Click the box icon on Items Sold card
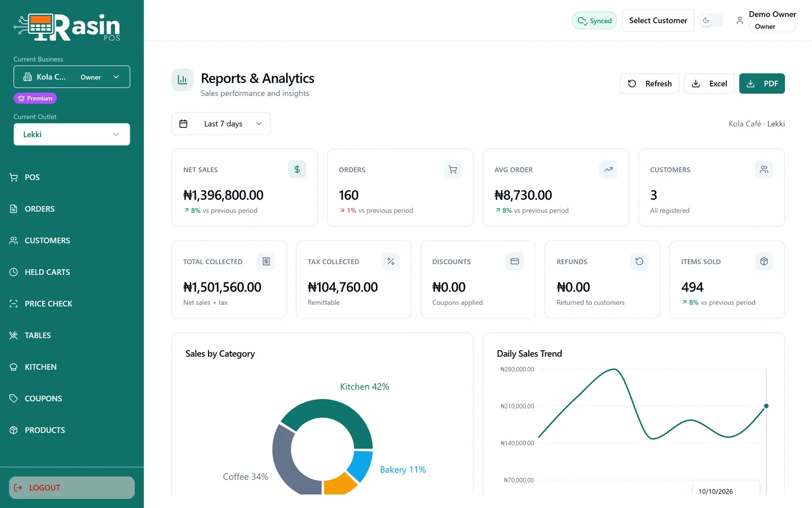Screen dimensions: 812x508 tap(764, 262)
